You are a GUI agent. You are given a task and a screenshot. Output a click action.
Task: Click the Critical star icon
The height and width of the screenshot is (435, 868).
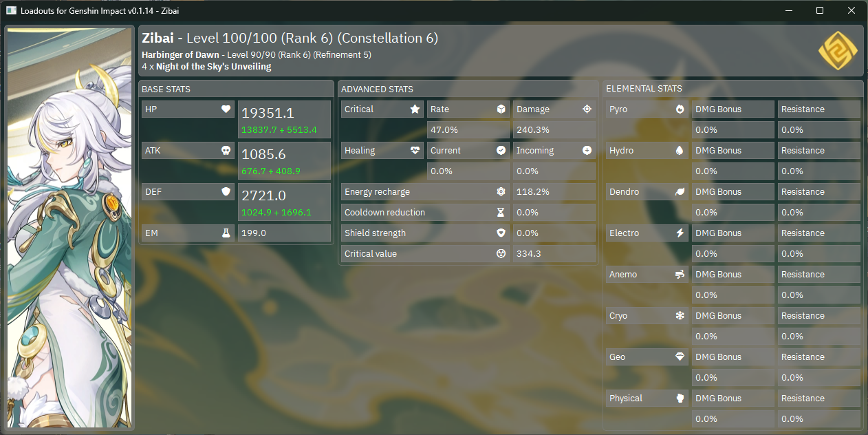coord(415,109)
